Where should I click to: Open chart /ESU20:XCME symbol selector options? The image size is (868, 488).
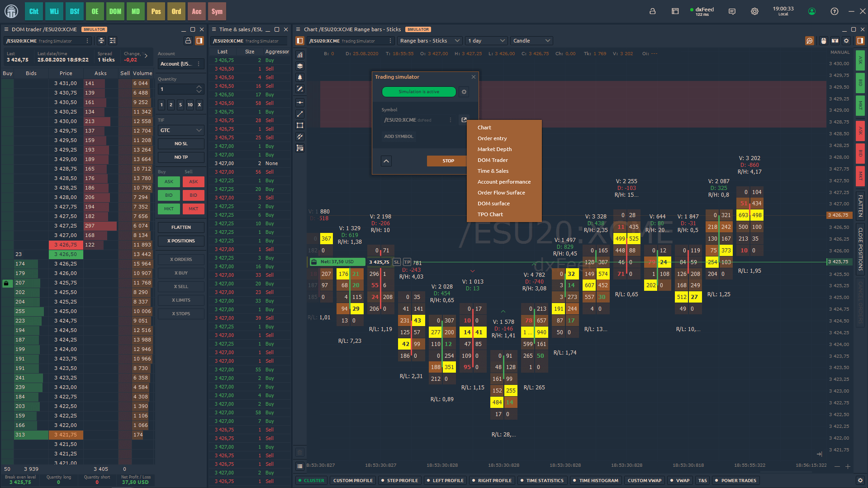point(390,41)
